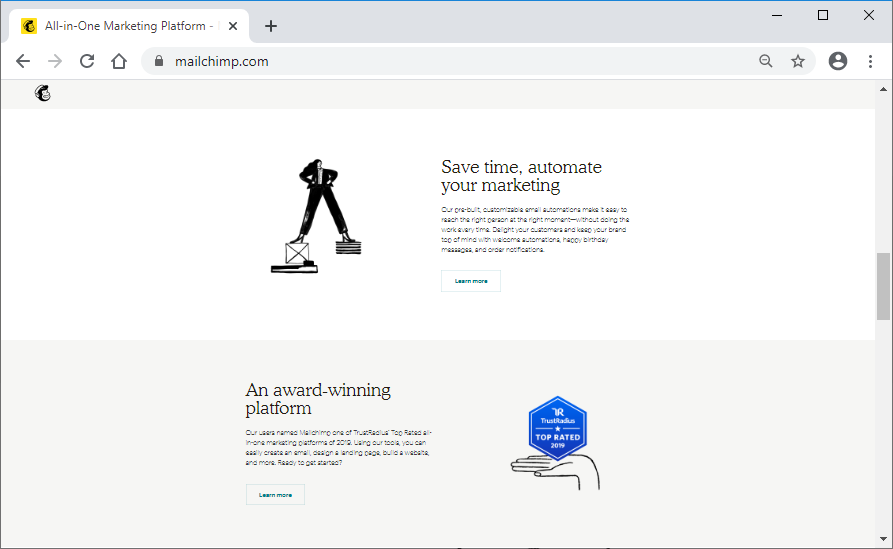Open the zoom magnifier in address bar
Image resolution: width=893 pixels, height=549 pixels.
[765, 61]
